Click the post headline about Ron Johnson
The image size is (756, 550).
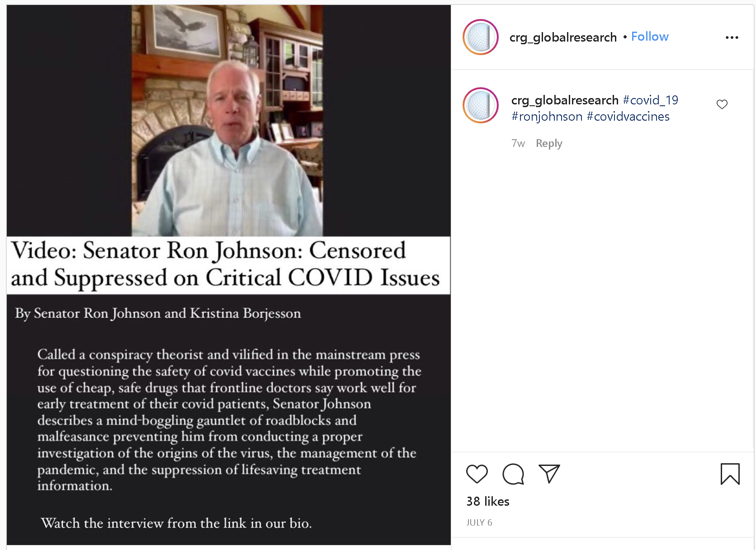(x=225, y=264)
